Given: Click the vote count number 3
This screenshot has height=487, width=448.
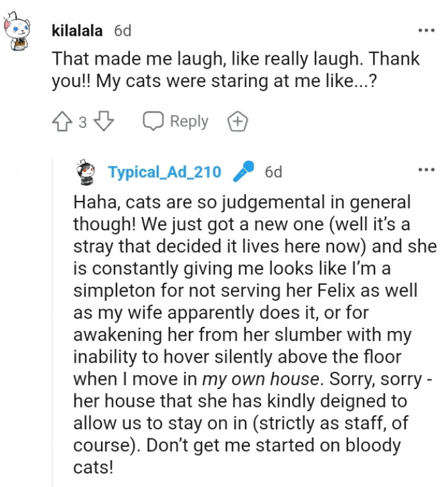Looking at the screenshot, I should tap(83, 122).
